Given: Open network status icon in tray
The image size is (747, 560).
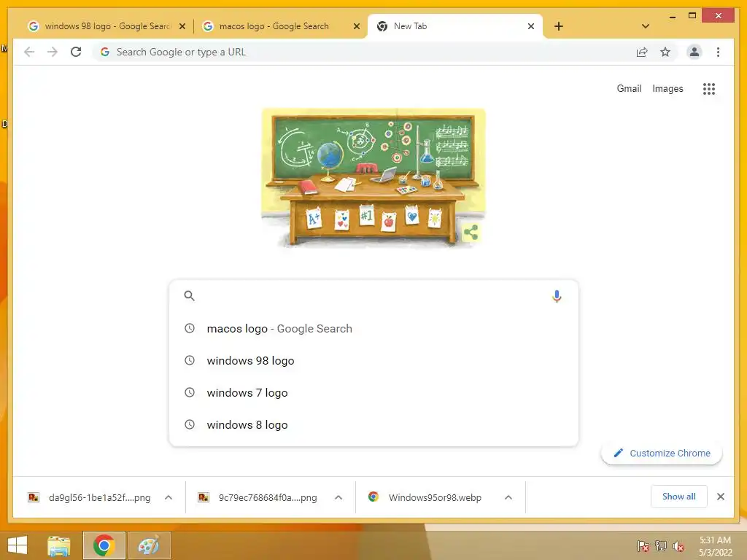Looking at the screenshot, I should click(x=661, y=546).
